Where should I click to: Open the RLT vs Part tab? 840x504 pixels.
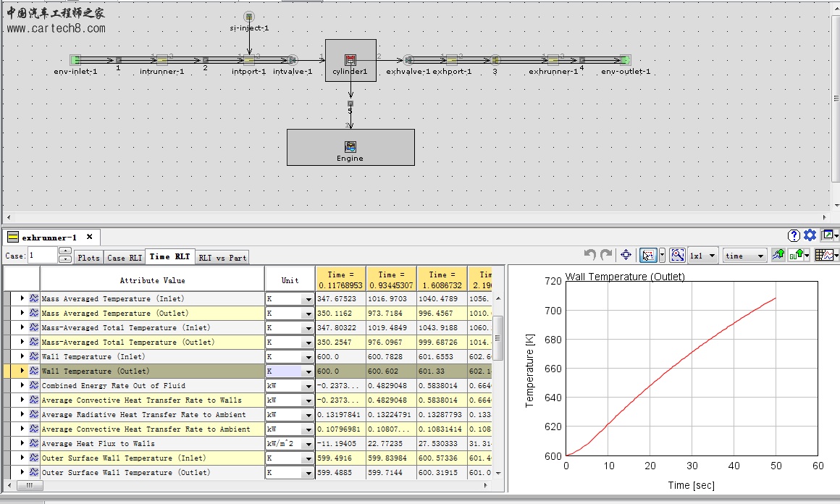(222, 258)
